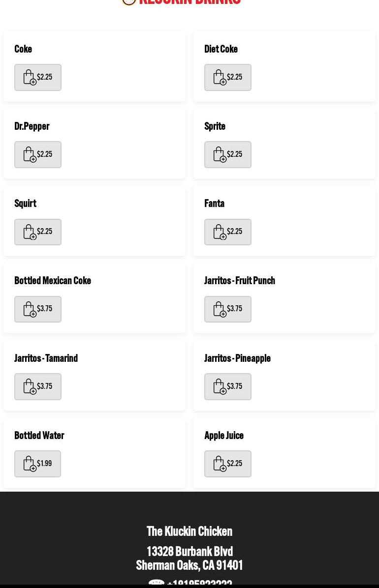Click the shopping bag icon under Dr.Pepper
Image resolution: width=379 pixels, height=588 pixels.
30,154
